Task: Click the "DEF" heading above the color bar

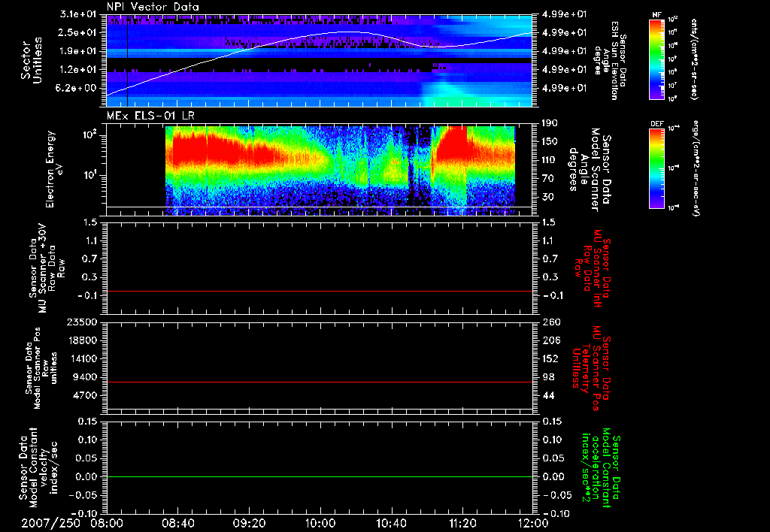Action: pos(657,124)
